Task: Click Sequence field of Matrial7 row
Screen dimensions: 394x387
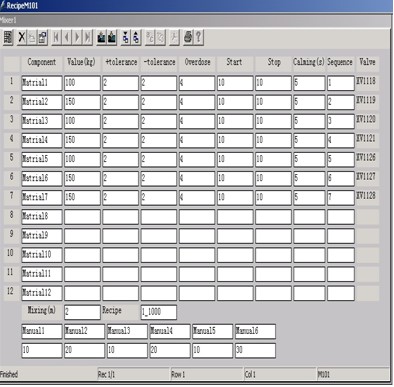Action: [x=341, y=198]
